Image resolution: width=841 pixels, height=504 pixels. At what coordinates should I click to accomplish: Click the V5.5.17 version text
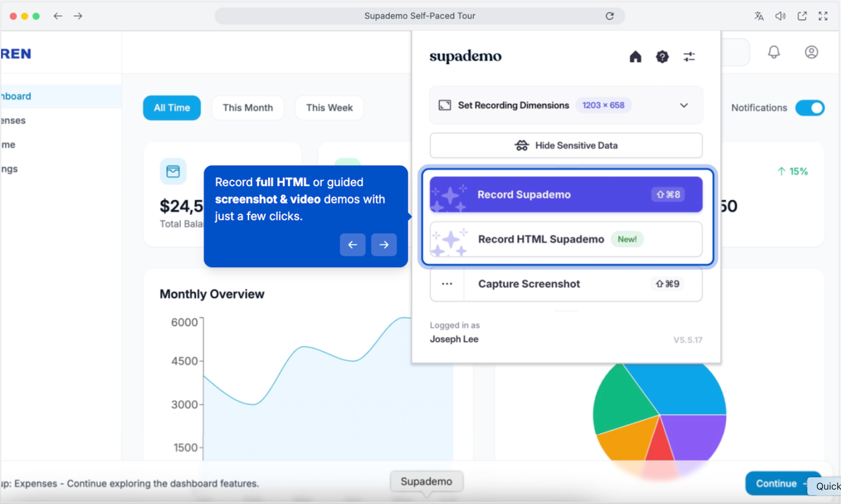coord(688,340)
